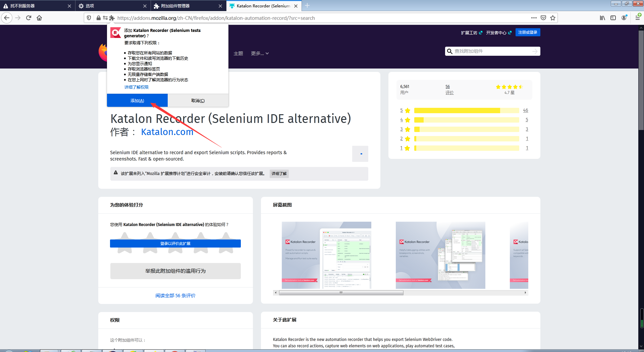Open page actions three-dot menu
The height and width of the screenshot is (352, 644).
coord(534,18)
